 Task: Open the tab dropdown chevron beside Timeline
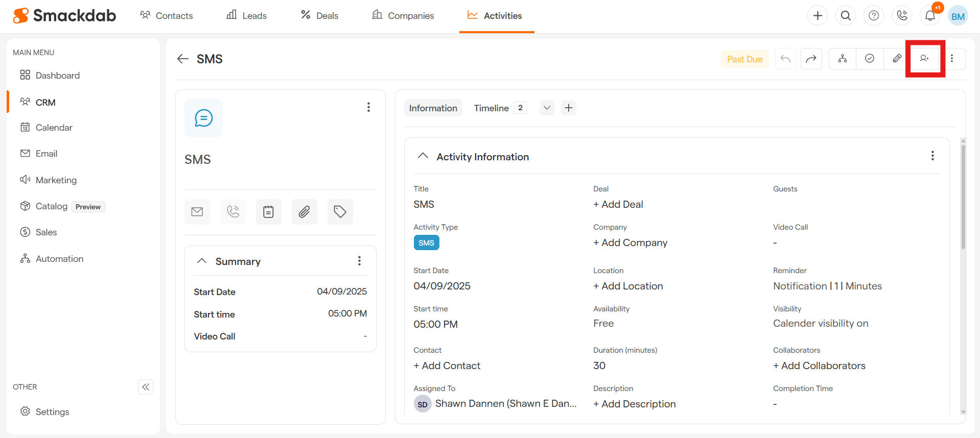547,108
